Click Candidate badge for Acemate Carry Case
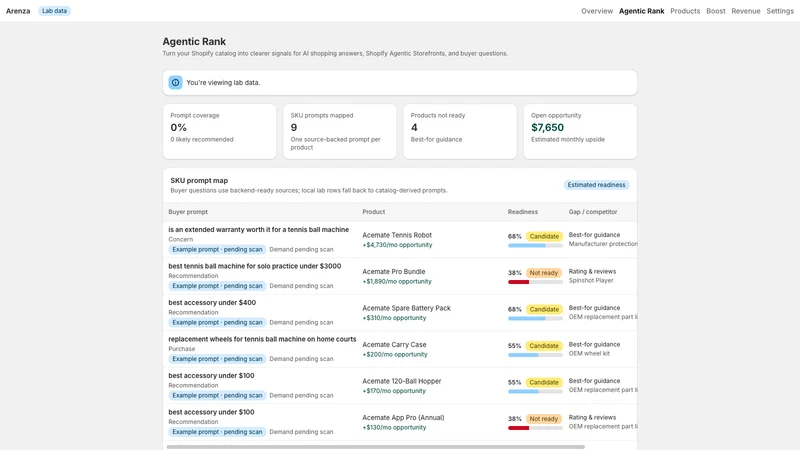This screenshot has width=800, height=450. point(544,346)
